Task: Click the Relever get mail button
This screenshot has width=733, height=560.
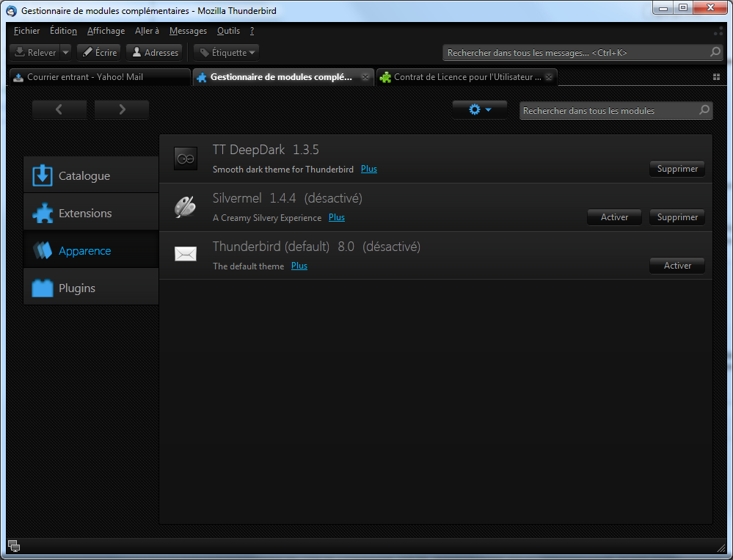Action: 35,52
